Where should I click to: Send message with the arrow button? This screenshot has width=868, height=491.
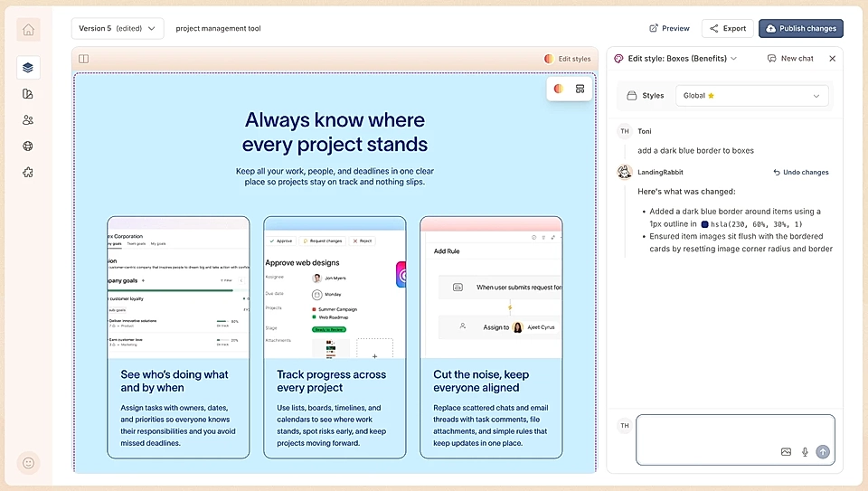(x=823, y=452)
